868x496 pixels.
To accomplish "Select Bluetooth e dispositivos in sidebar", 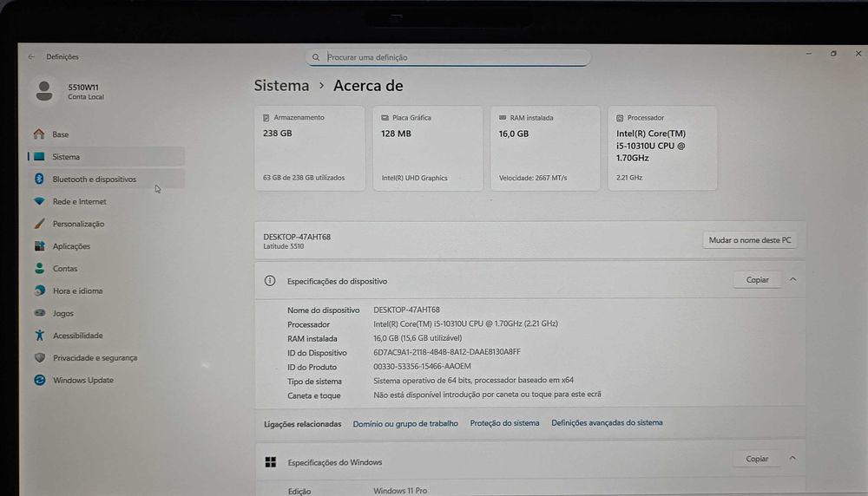I will 106,179.
